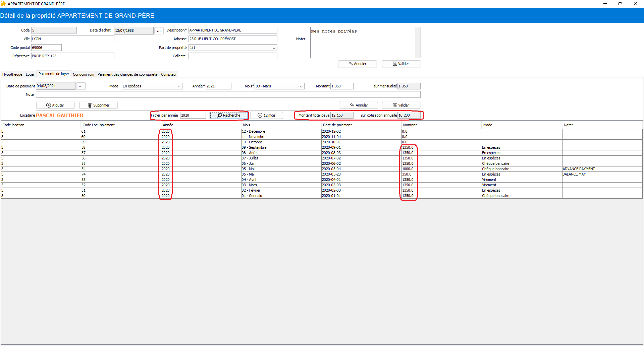This screenshot has width=644, height=346.
Task: Click the Ajouter button
Action: [x=55, y=105]
